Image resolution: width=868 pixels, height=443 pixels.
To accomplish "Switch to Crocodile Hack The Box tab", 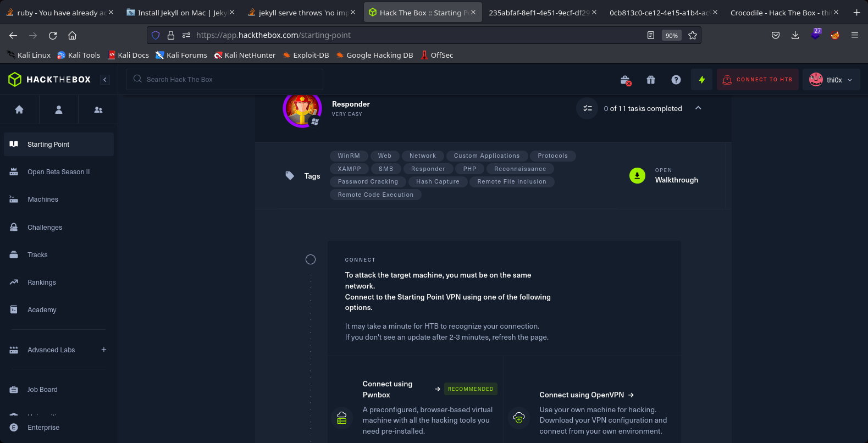I will pos(784,12).
